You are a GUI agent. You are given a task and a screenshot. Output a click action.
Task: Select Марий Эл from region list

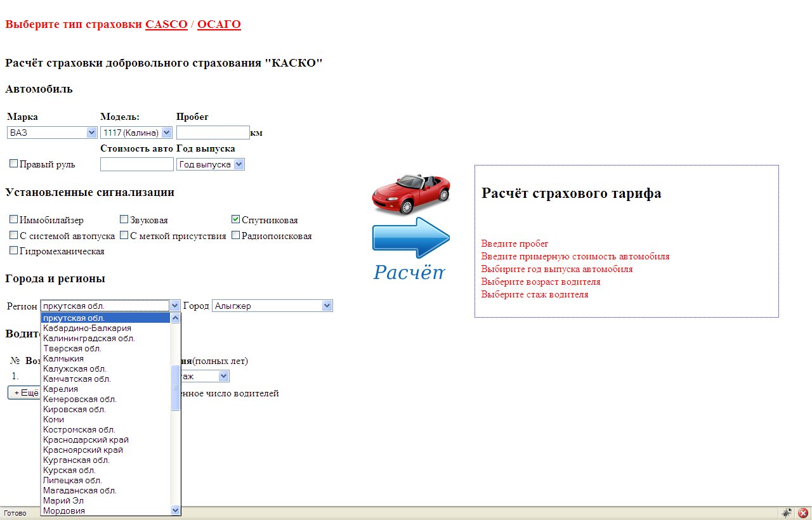pos(106,501)
